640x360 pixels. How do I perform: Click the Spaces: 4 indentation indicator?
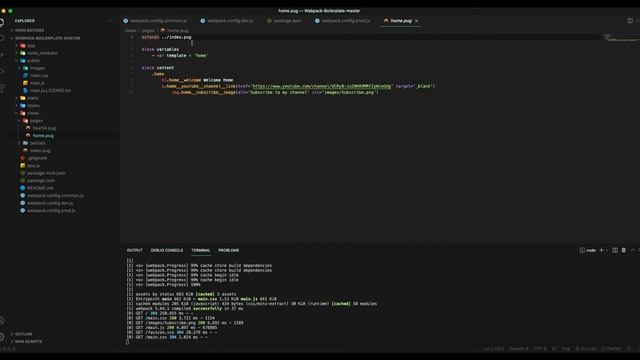click(519, 349)
